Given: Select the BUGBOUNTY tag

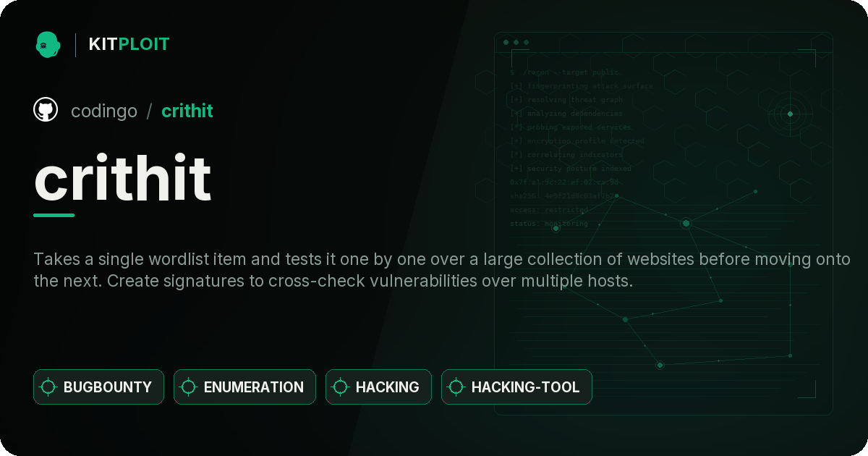Looking at the screenshot, I should tap(98, 387).
